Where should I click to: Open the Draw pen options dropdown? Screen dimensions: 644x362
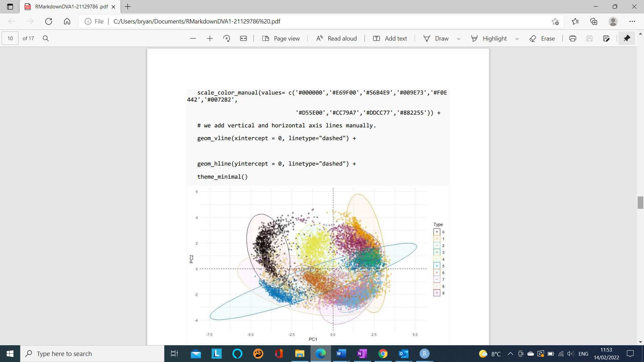tap(459, 38)
